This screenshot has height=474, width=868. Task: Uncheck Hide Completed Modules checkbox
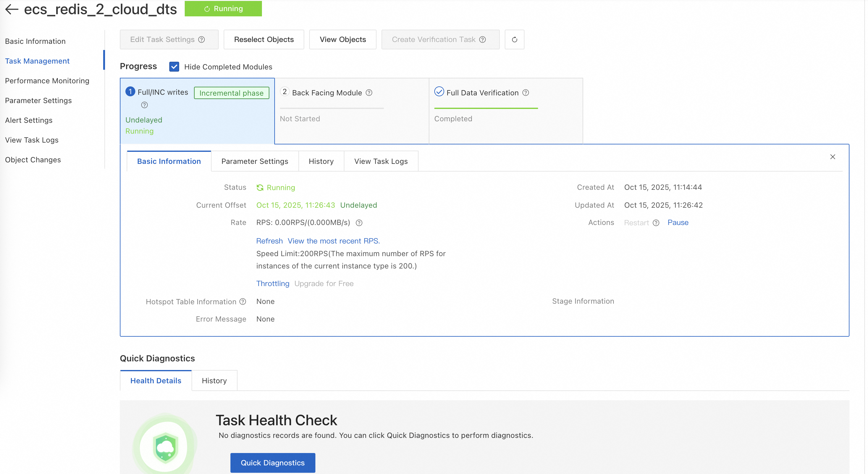coord(174,67)
